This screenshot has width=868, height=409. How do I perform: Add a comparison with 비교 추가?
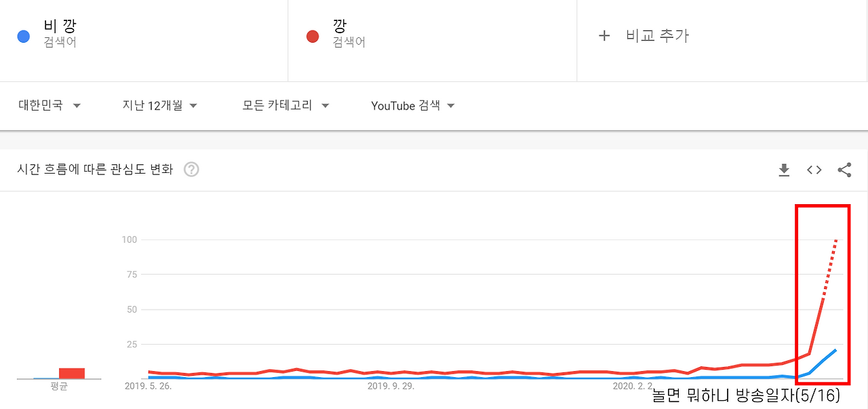point(656,36)
